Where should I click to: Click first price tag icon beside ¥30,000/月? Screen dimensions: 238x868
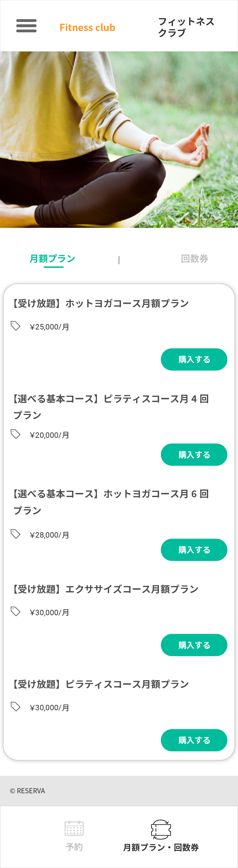click(16, 611)
